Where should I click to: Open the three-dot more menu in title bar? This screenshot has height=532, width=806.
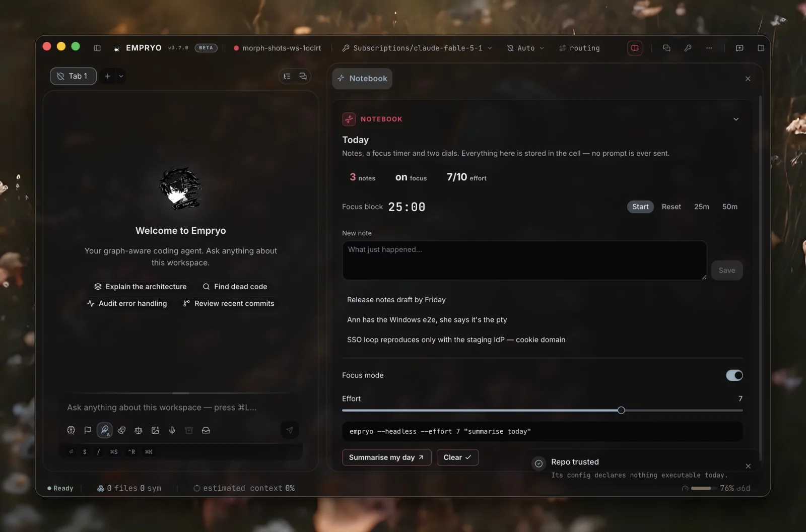pos(709,48)
